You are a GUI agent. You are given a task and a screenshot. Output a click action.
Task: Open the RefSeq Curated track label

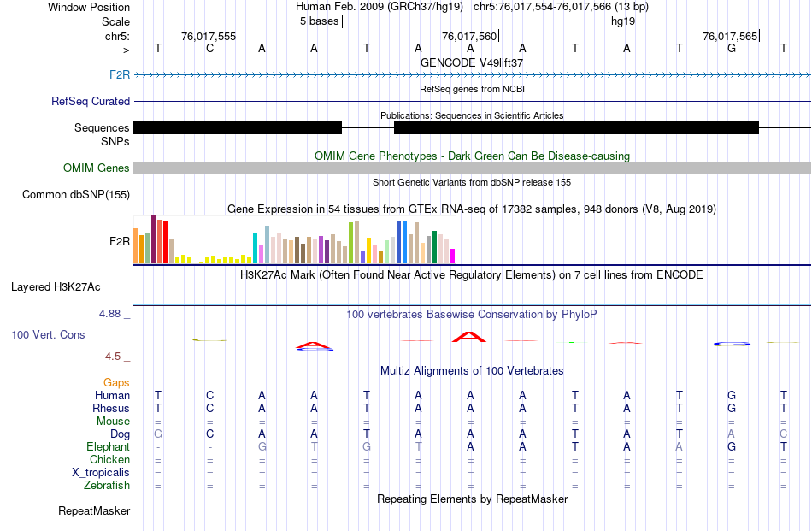pyautogui.click(x=91, y=101)
